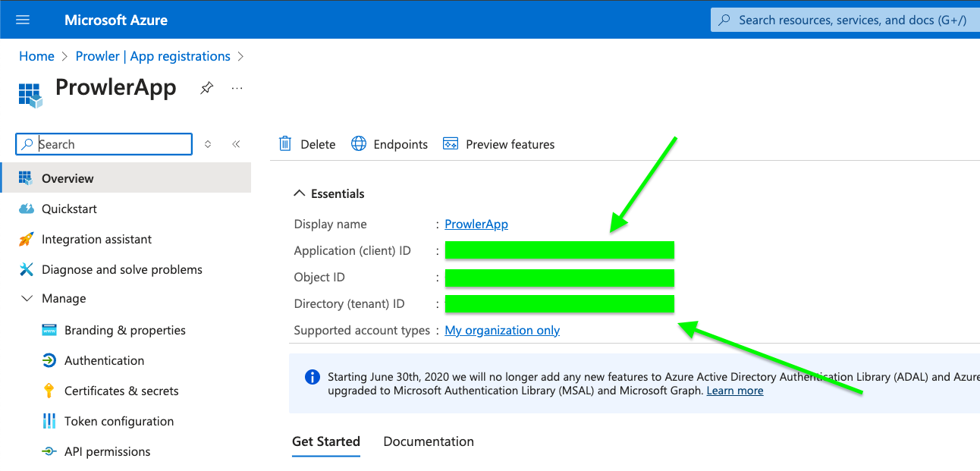Go to Branding & properties

tap(126, 330)
